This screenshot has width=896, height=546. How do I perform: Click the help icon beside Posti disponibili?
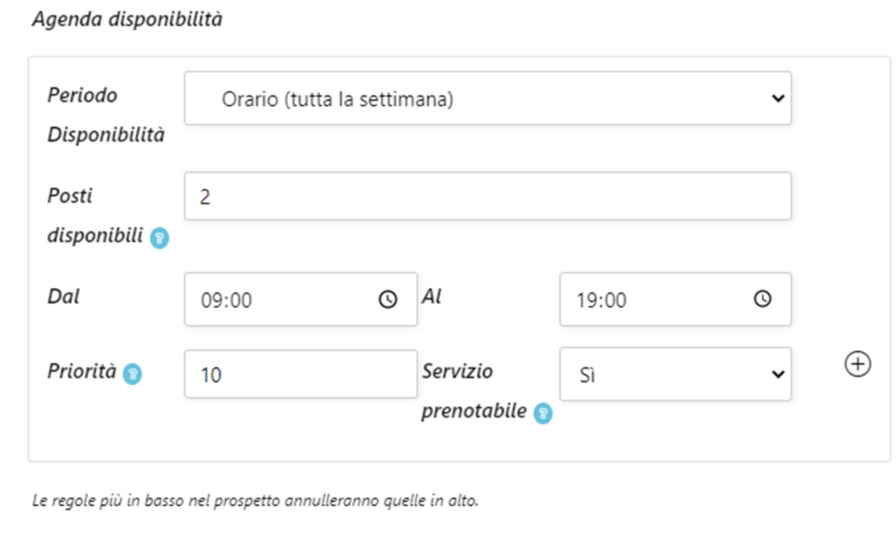159,239
